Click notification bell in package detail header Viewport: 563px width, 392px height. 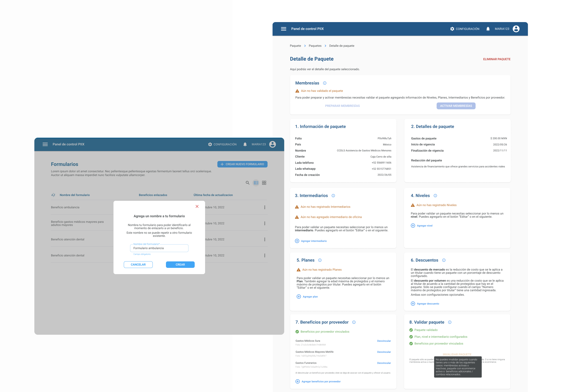[x=488, y=29]
